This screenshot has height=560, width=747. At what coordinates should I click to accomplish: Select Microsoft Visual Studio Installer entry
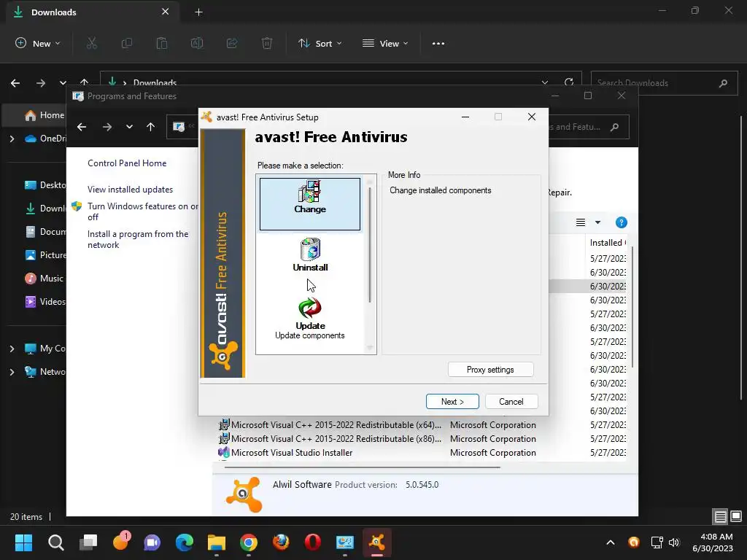[x=286, y=453]
